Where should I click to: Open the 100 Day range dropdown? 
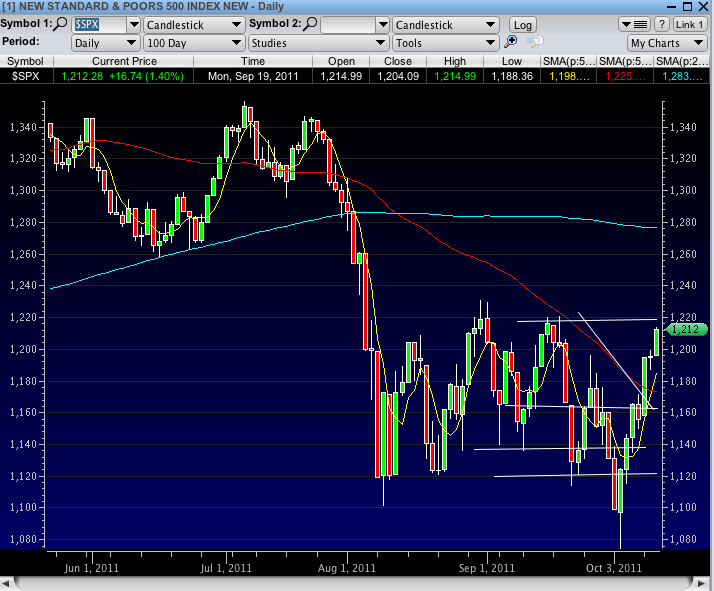(195, 43)
